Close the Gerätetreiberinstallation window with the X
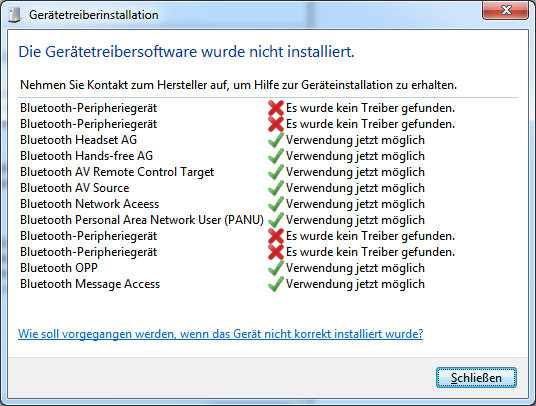The height and width of the screenshot is (406, 536). (x=506, y=10)
